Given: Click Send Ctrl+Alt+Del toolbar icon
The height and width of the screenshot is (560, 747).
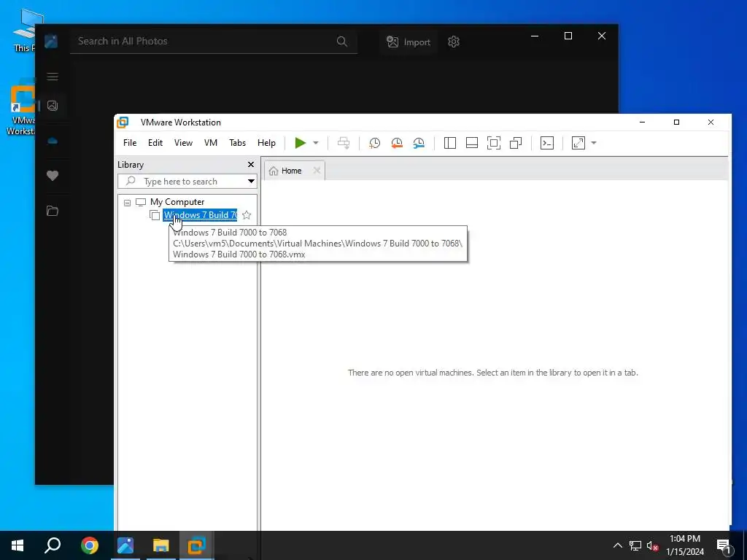Looking at the screenshot, I should point(344,143).
